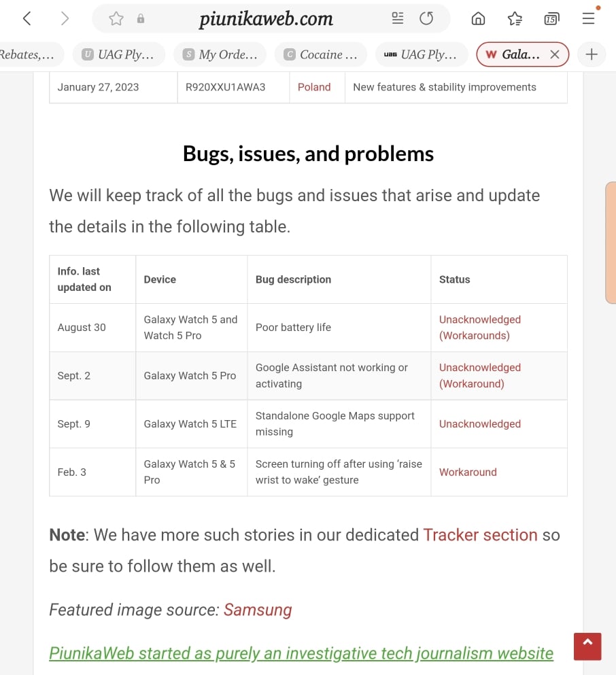Switch to the Cocaine tab
Viewport: 616px width, 675px height.
(x=321, y=54)
